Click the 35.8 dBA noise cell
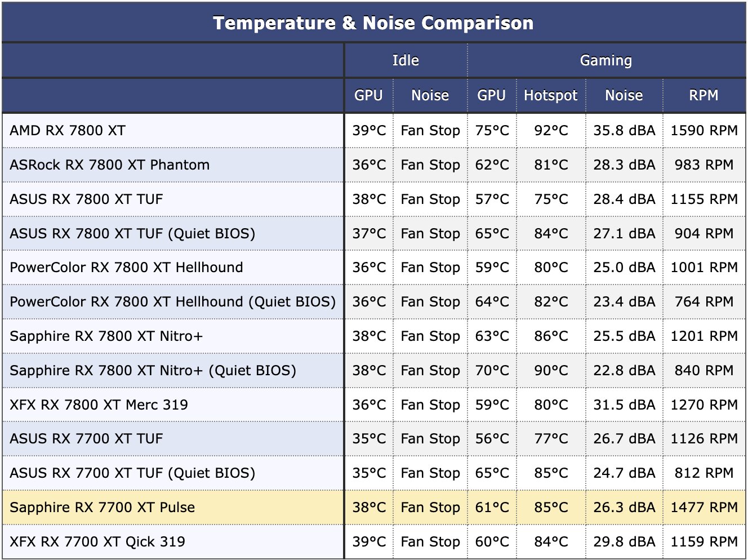748x560 pixels. tap(624, 130)
